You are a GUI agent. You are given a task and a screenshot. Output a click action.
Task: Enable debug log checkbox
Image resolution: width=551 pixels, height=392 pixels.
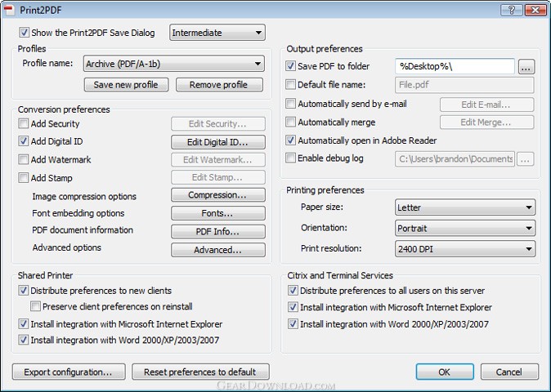point(290,158)
